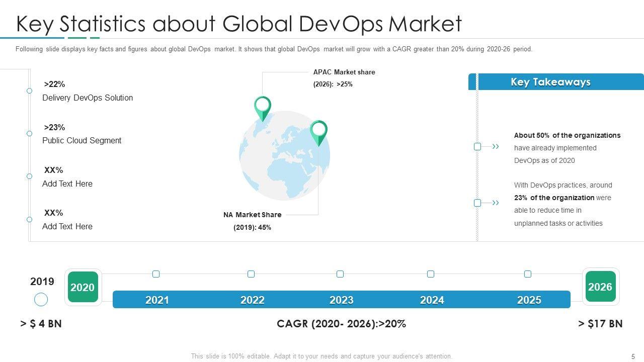The image size is (644, 362).
Task: Select the slide title 'Key Statistics about Global DevOps Market'
Action: [x=239, y=24]
